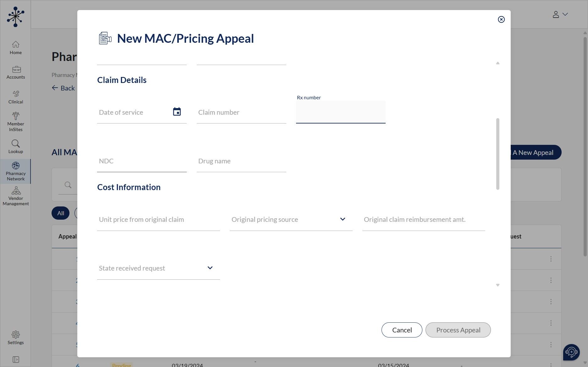Screen dimensions: 588x367
Task: Open the support chat headset icon
Action: pos(571,352)
